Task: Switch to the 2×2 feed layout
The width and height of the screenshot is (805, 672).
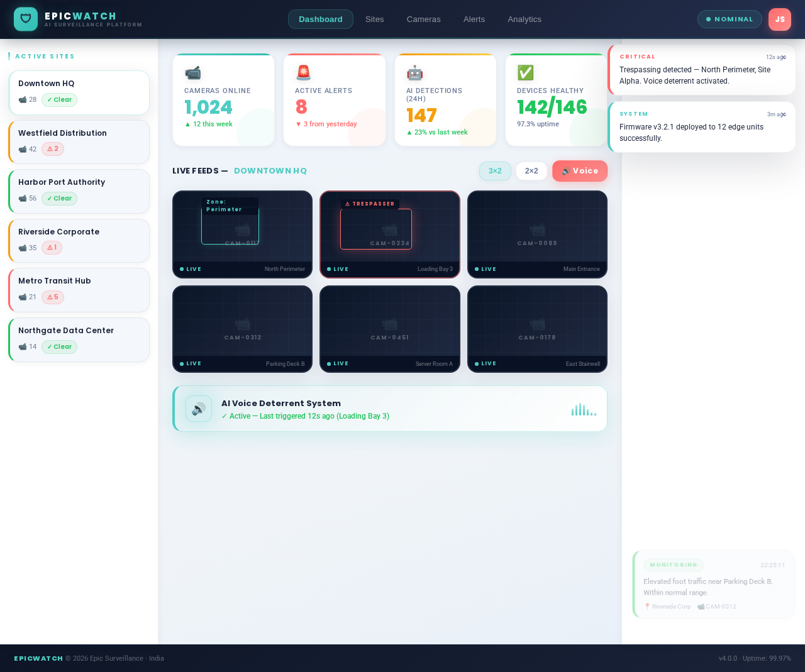Action: click(x=531, y=170)
